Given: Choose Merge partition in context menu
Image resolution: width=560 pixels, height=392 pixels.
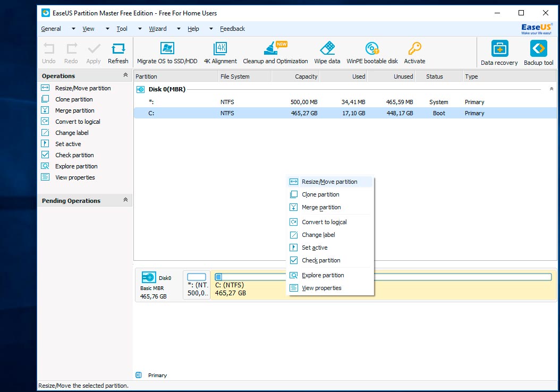Looking at the screenshot, I should (330, 208).
